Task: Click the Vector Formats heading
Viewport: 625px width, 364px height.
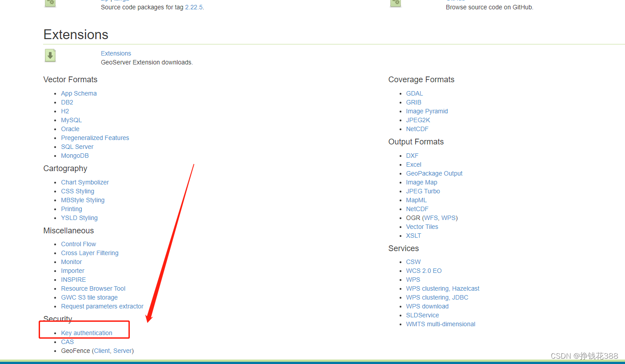Action: coord(70,80)
